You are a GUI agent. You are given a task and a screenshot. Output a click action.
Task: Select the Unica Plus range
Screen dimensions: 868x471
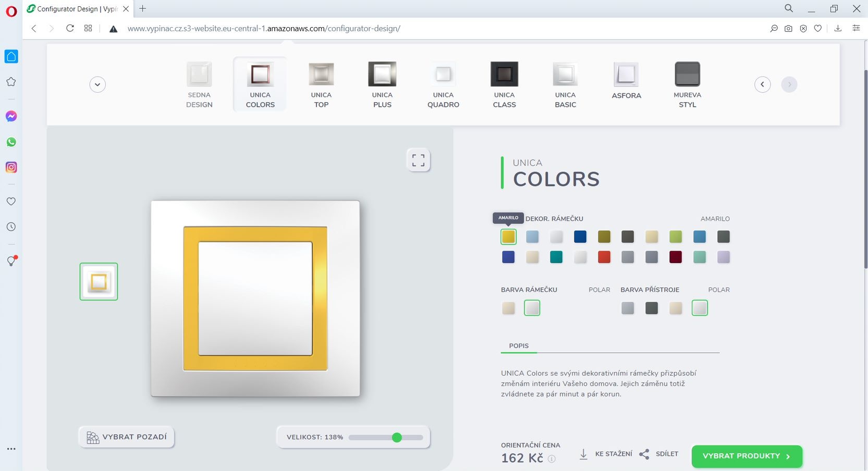coord(382,85)
